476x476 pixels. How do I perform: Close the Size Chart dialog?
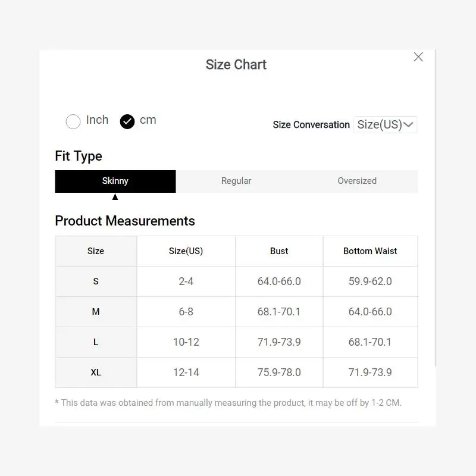pos(418,57)
